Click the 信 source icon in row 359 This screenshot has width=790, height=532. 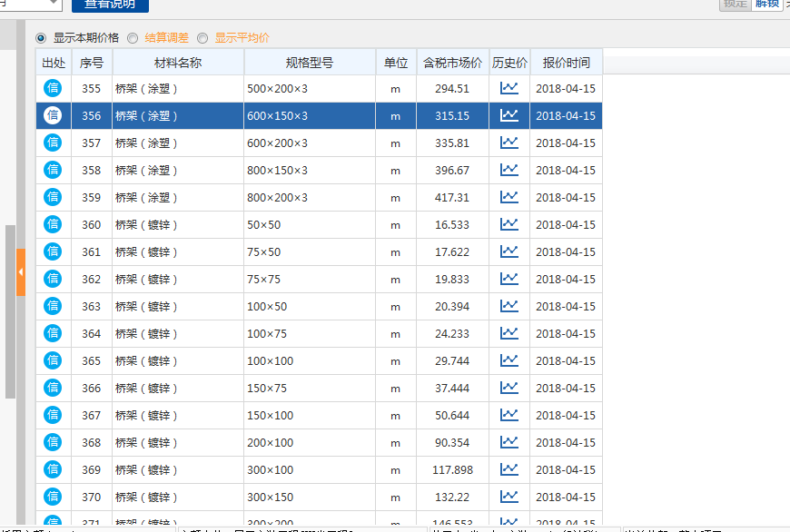coord(53,197)
